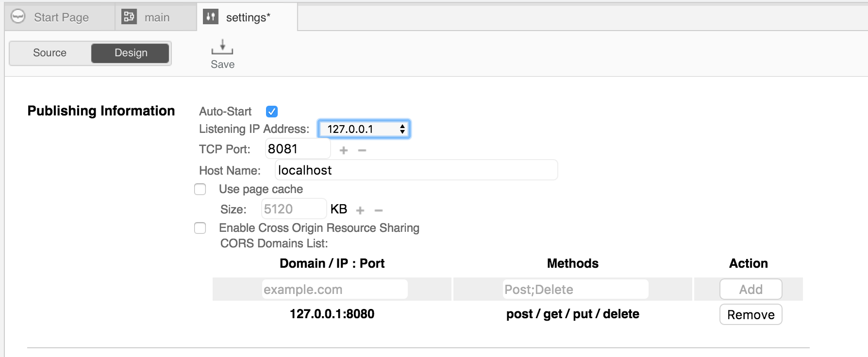Decrease TCP Port with minus icon

tap(362, 150)
